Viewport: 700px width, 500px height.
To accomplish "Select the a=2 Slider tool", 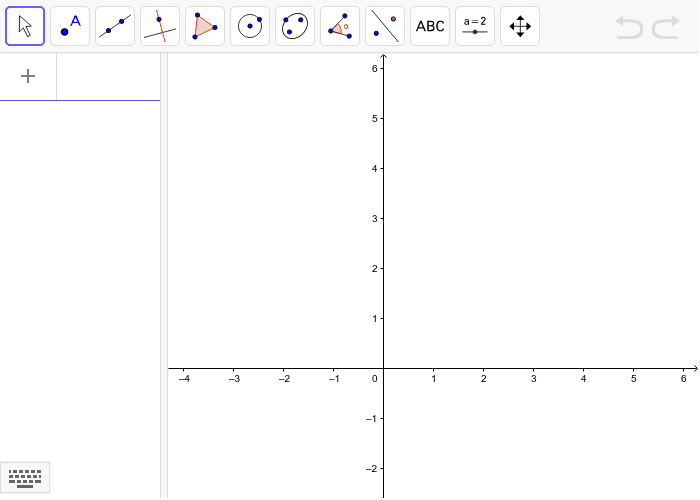I will (475, 26).
